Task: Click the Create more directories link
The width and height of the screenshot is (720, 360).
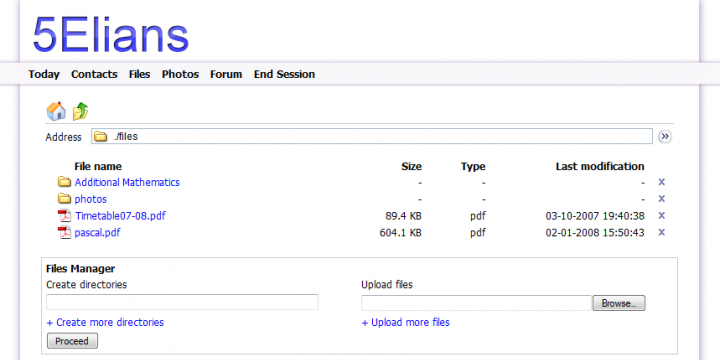Action: pyautogui.click(x=105, y=322)
